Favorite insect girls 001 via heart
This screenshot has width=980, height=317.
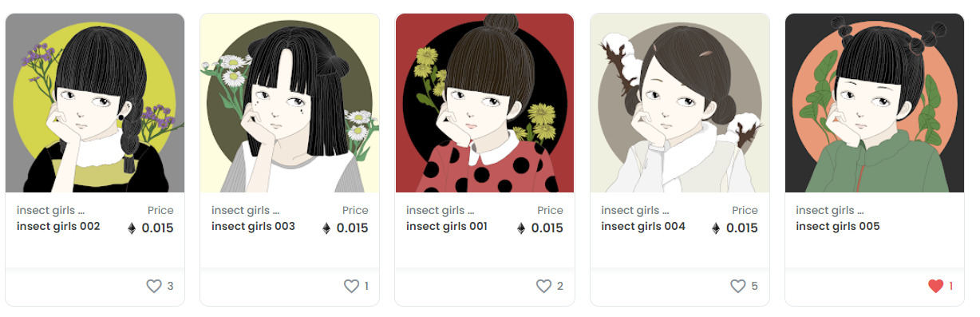pyautogui.click(x=543, y=286)
